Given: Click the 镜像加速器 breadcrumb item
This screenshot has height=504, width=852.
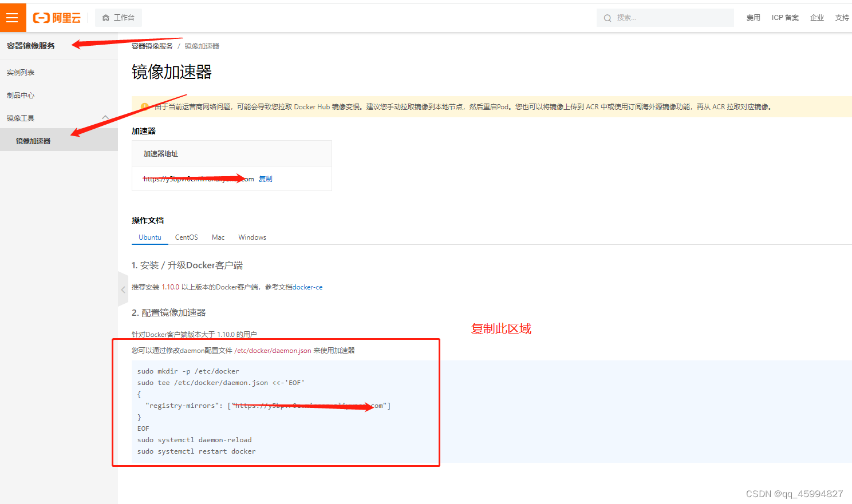Looking at the screenshot, I should click(202, 46).
